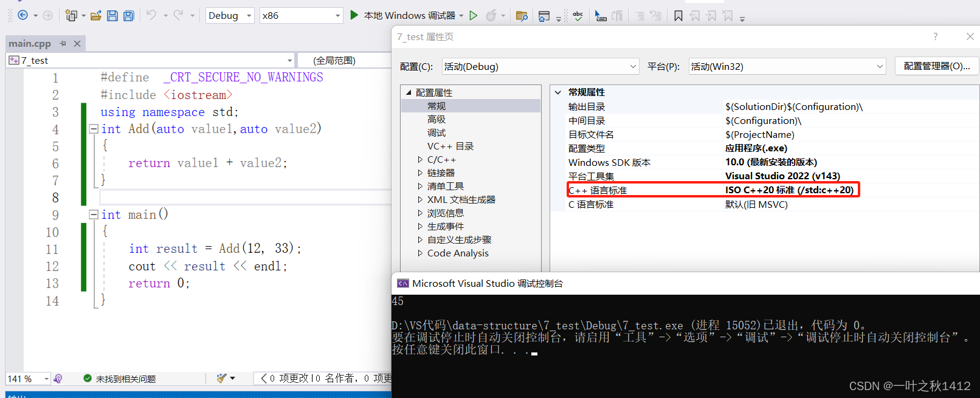
Task: Toggle bookmark on the current line
Action: click(x=678, y=16)
